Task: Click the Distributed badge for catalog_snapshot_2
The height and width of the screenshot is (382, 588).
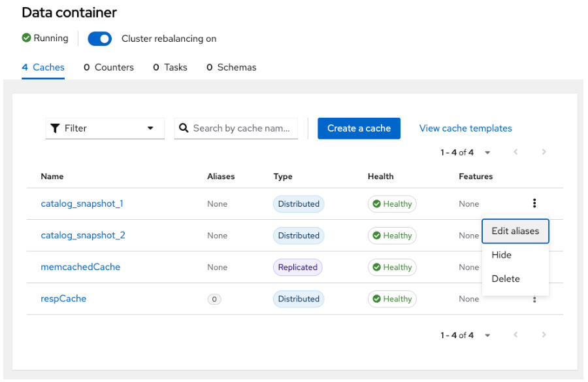Action: click(x=299, y=235)
